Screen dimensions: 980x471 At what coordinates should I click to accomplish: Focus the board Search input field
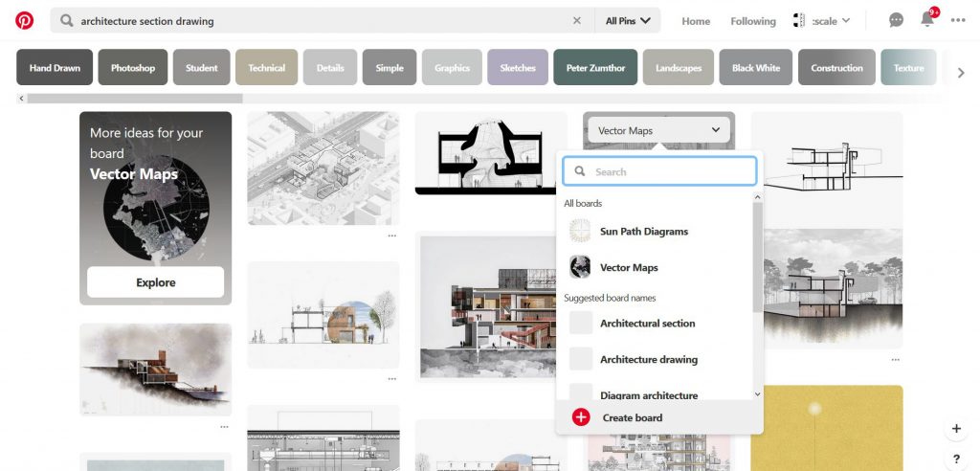[659, 171]
